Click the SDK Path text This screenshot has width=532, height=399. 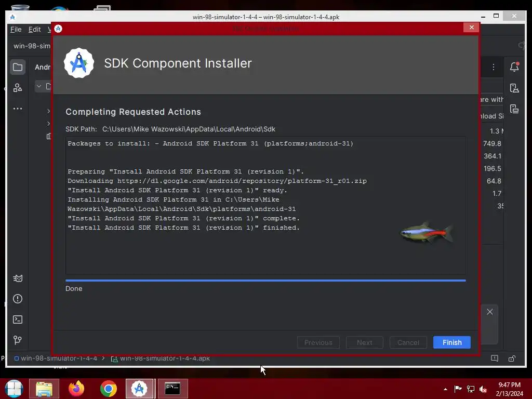tap(170, 129)
